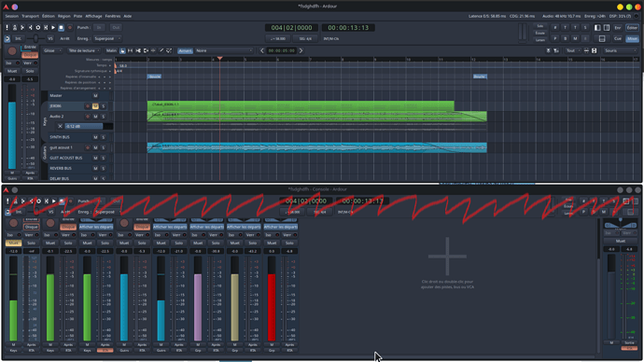
Task: Open the Fenêtres menu
Action: coord(113,16)
